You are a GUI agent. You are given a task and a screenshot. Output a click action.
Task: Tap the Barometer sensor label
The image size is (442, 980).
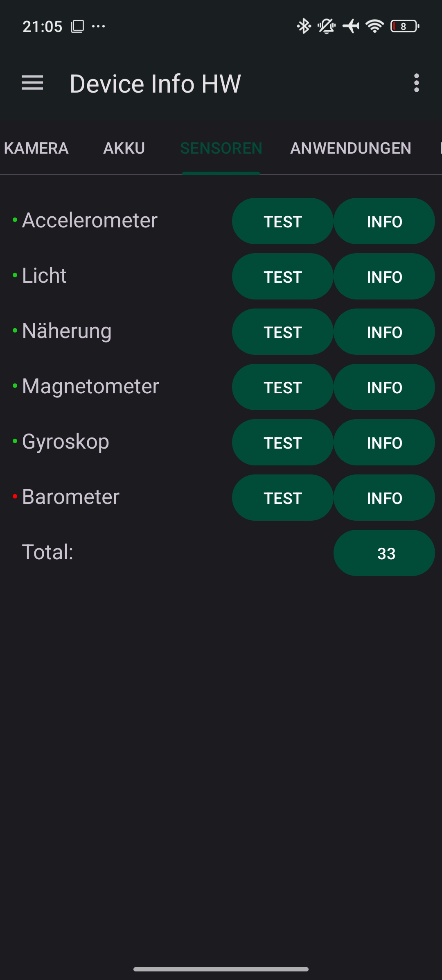[71, 497]
